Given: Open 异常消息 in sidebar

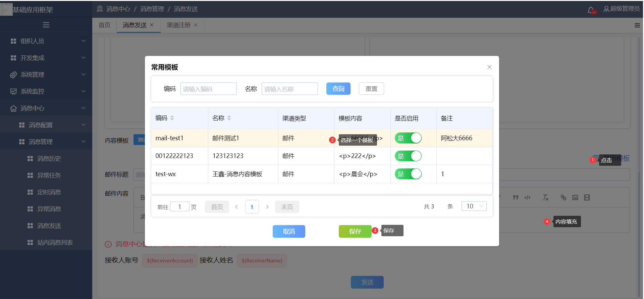Looking at the screenshot, I should pos(49,209).
